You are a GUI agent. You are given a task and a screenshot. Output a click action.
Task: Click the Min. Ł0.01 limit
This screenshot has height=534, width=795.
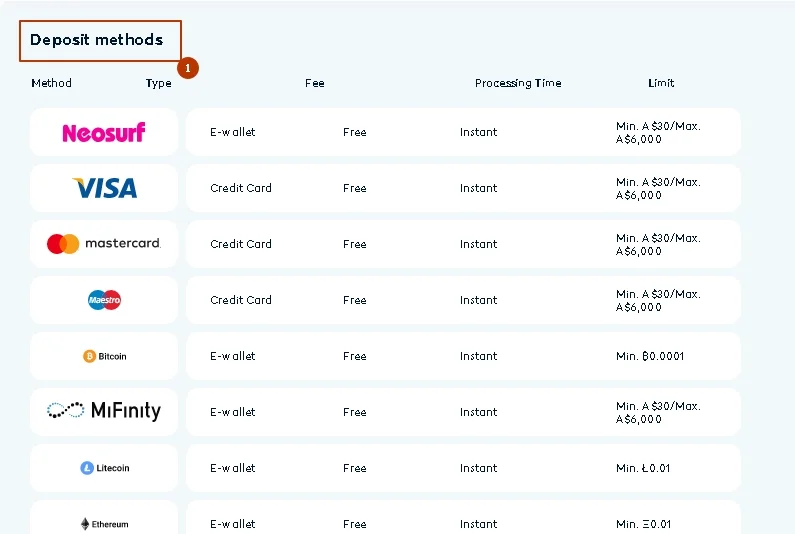643,468
